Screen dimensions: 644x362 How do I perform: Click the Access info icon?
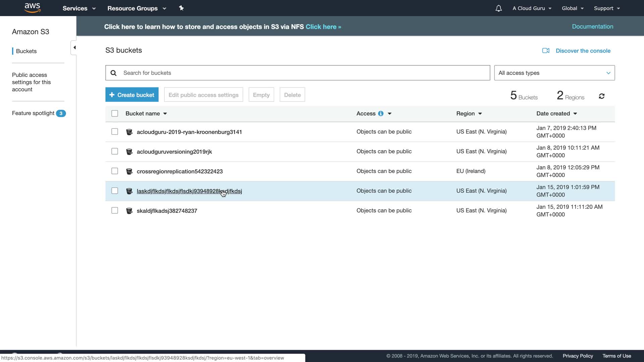click(381, 114)
